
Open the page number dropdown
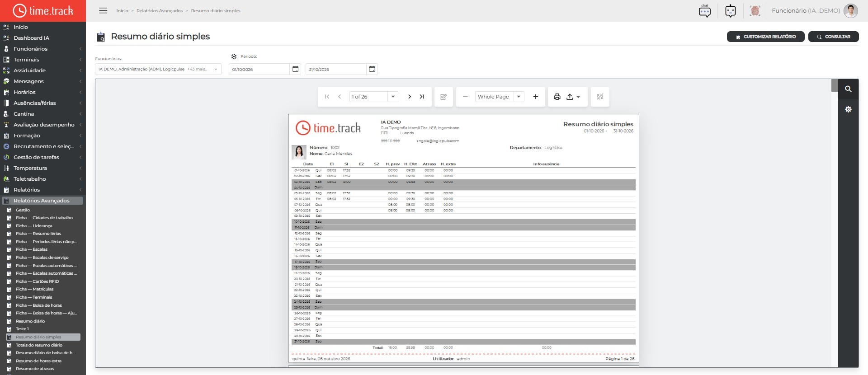(x=393, y=97)
